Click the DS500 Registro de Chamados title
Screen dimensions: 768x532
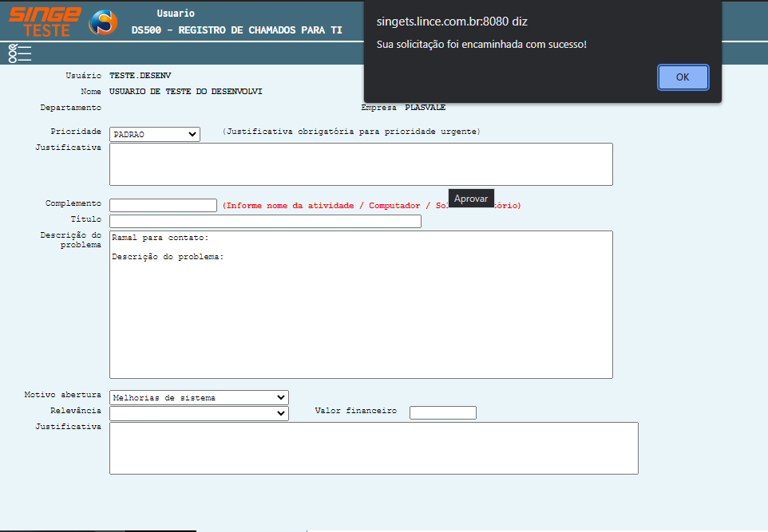(x=237, y=30)
